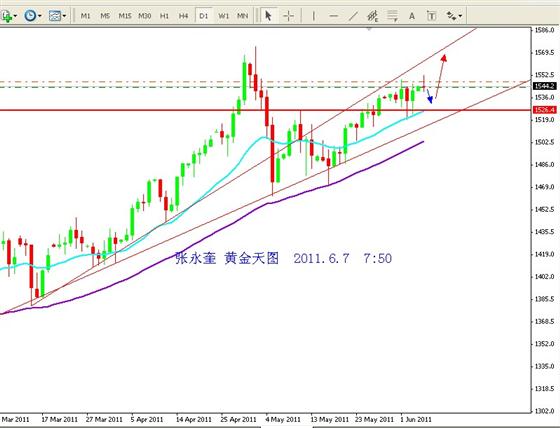Select the trendline drawing tool
The image size is (560, 428).
[x=353, y=16]
